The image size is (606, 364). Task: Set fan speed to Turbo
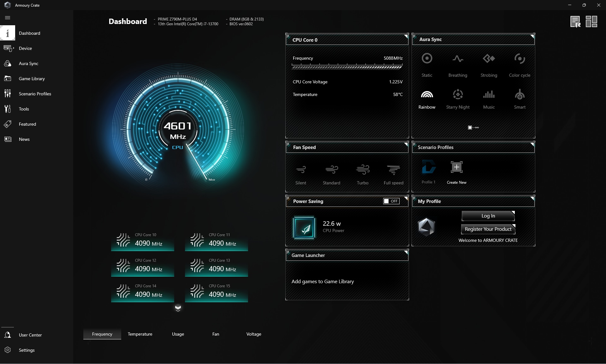(x=362, y=175)
